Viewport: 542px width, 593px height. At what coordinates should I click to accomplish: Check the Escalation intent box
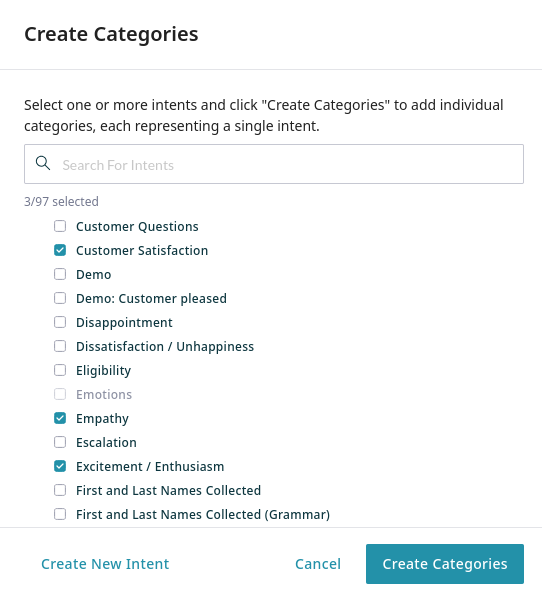pos(60,442)
